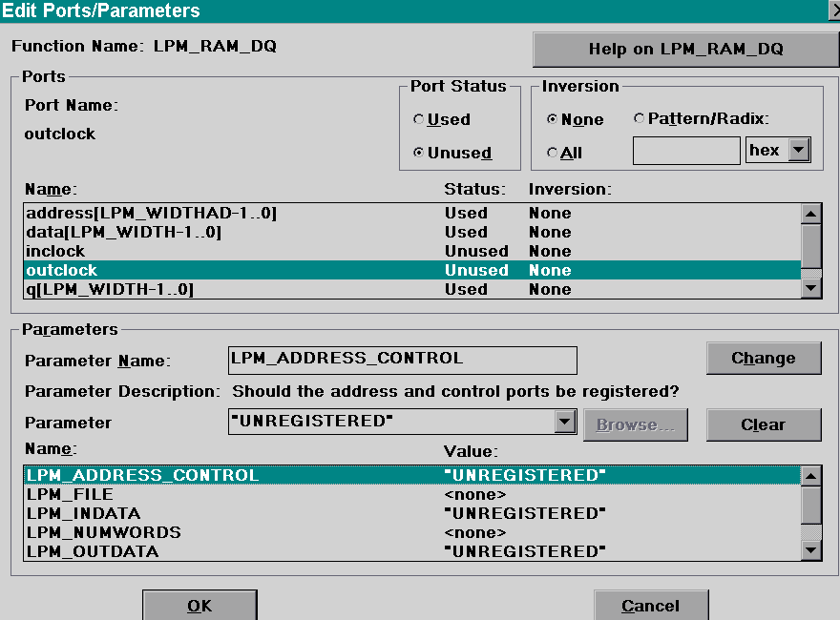
Task: Choose All inversion radio button
Action: (565, 154)
